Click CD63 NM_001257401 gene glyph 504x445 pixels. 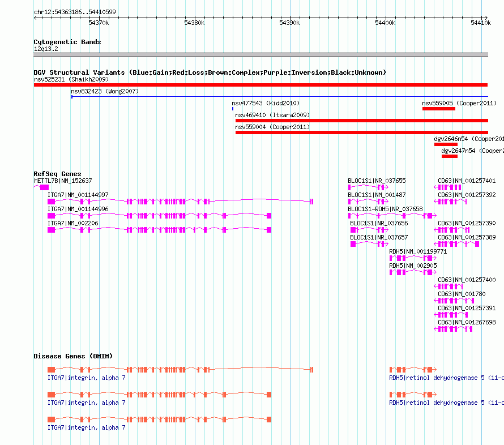(448, 187)
